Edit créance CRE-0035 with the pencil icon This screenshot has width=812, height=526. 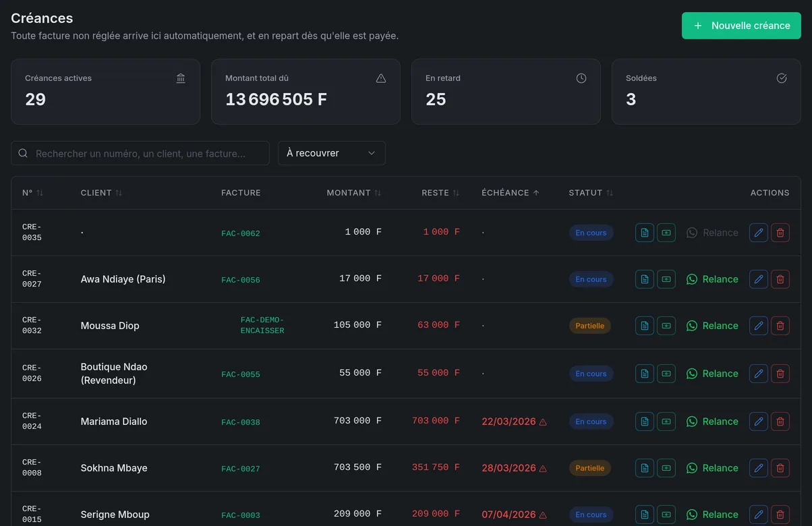tap(759, 233)
